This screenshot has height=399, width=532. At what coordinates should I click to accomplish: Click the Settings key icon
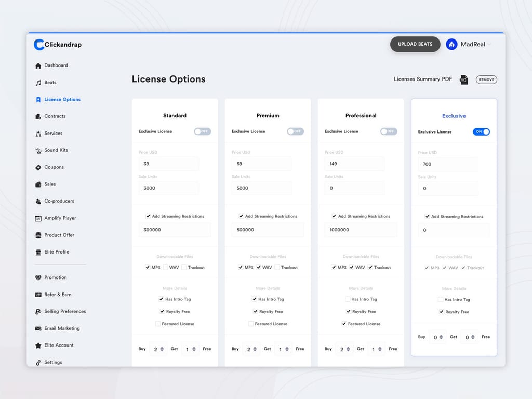38,363
